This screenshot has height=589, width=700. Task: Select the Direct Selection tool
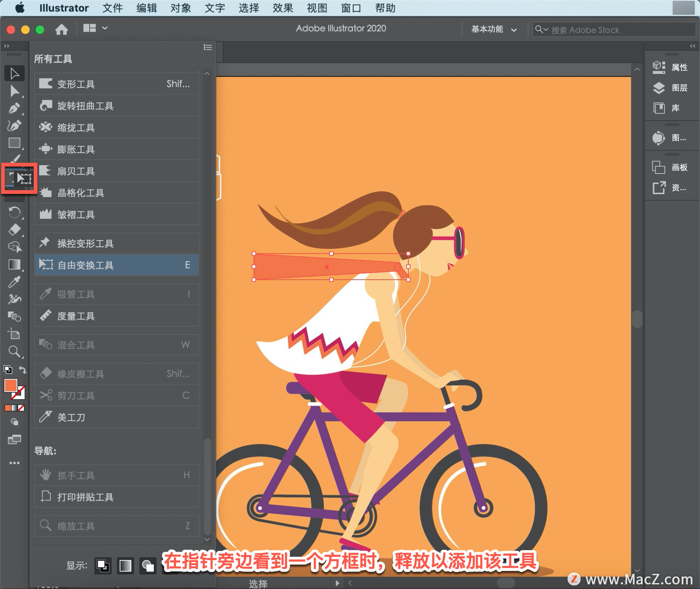[14, 91]
